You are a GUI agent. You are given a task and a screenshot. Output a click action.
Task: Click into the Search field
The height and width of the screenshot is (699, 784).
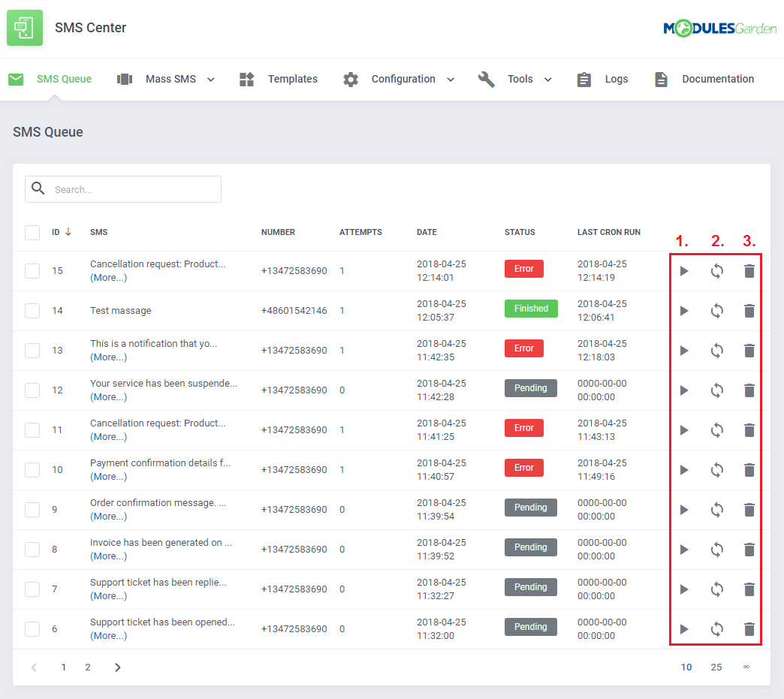pyautogui.click(x=123, y=189)
